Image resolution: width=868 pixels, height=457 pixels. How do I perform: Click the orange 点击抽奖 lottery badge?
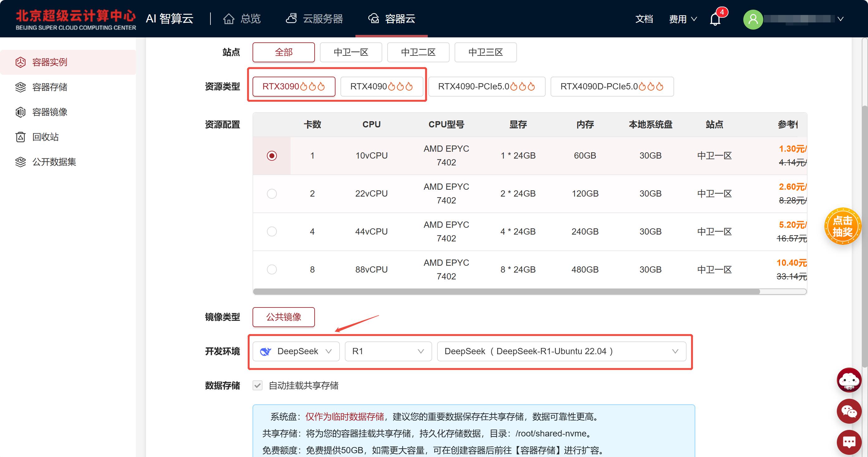click(843, 226)
